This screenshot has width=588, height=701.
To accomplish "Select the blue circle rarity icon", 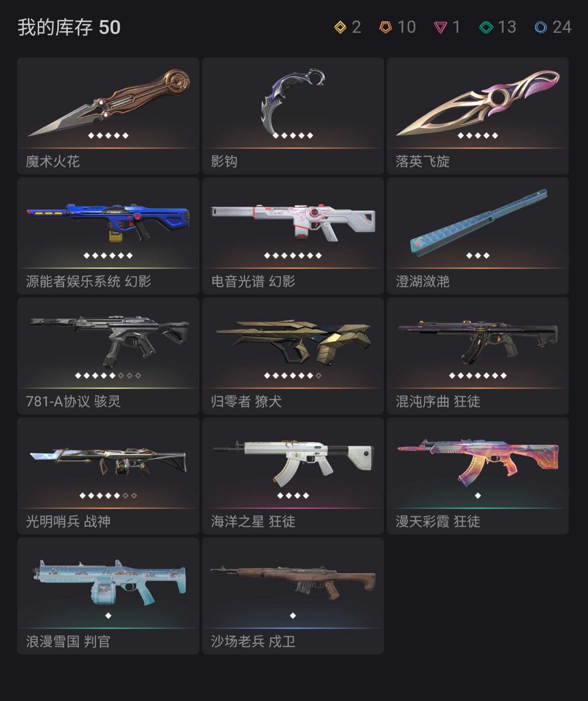I will tap(541, 27).
